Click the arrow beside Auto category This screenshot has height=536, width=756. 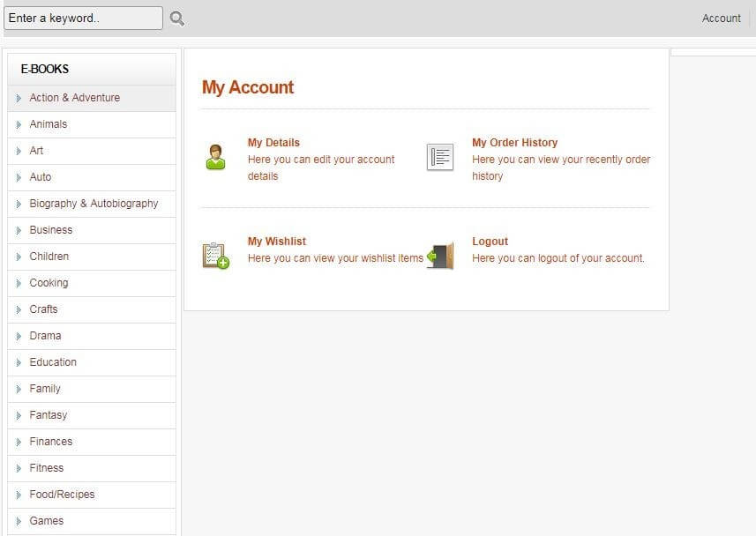[x=19, y=178]
